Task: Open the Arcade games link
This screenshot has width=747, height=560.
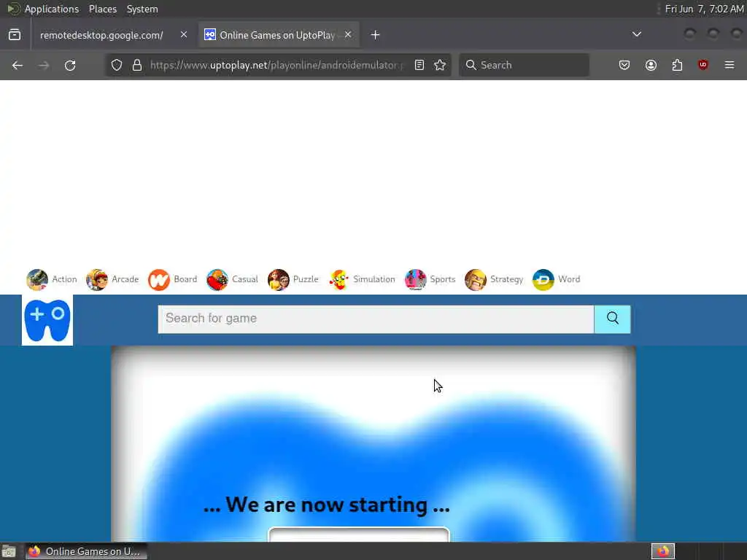Action: coord(125,279)
